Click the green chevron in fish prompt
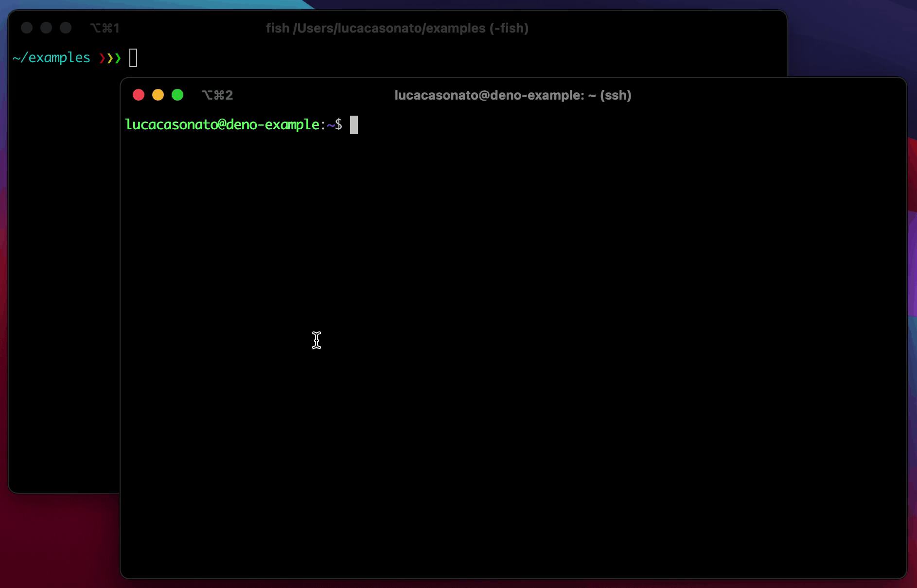This screenshot has height=588, width=917. pos(118,58)
